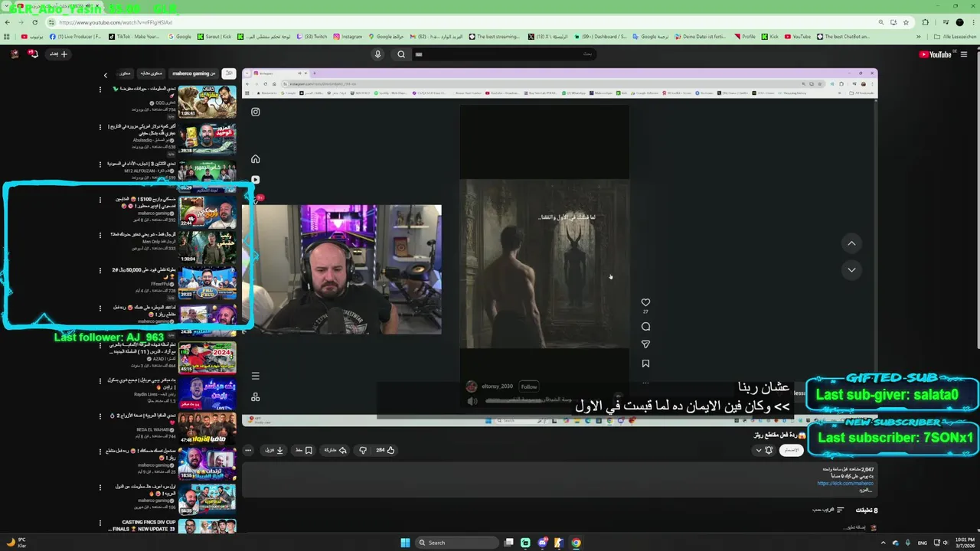Open the YouTube account avatar menu

(15, 54)
